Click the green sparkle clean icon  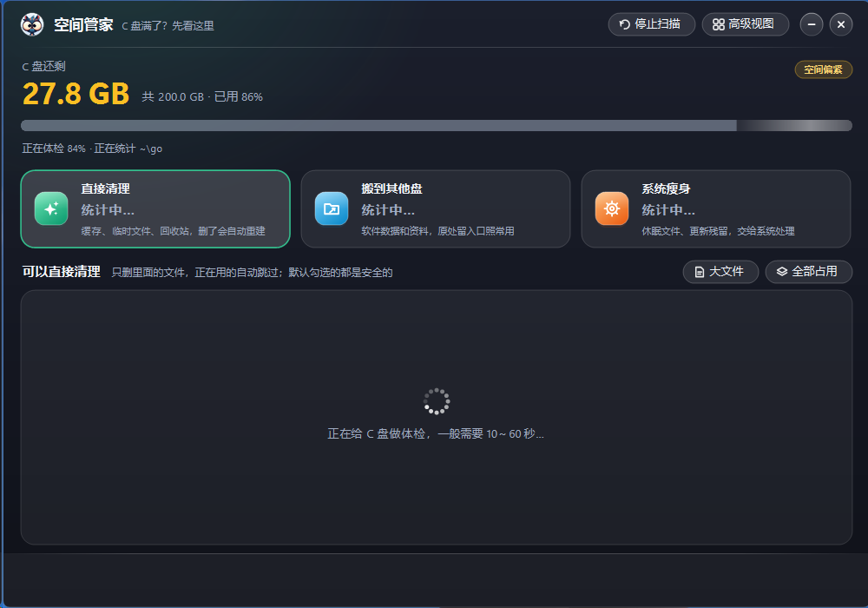point(51,208)
